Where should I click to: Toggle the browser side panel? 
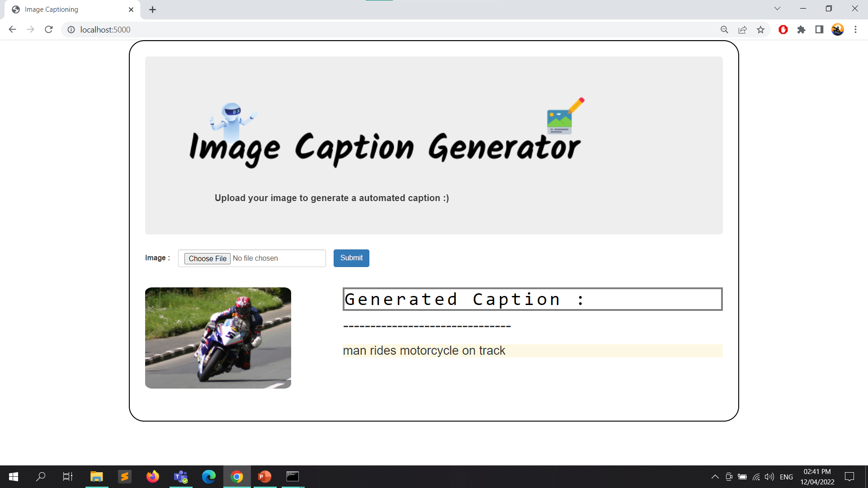coord(819,30)
